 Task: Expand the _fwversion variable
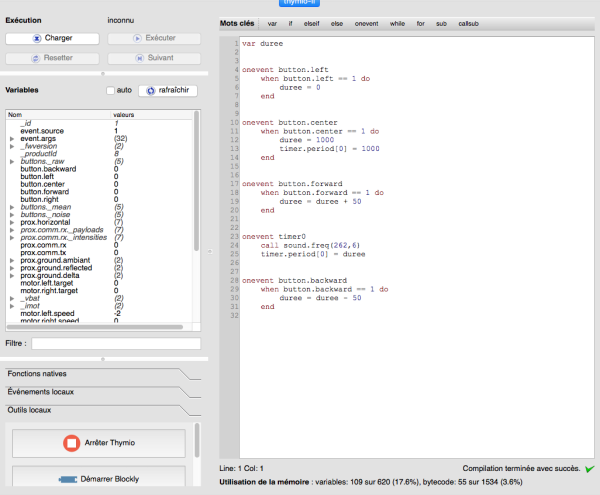12,147
